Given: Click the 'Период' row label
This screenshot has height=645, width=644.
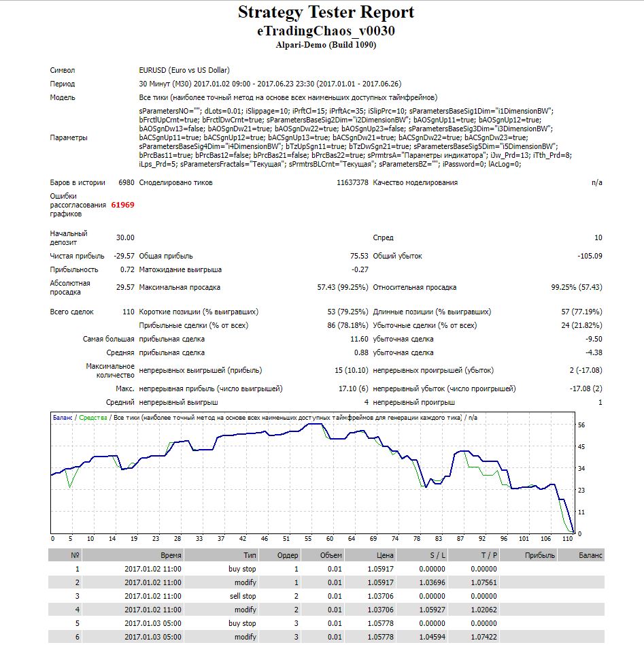Looking at the screenshot, I should tap(63, 84).
